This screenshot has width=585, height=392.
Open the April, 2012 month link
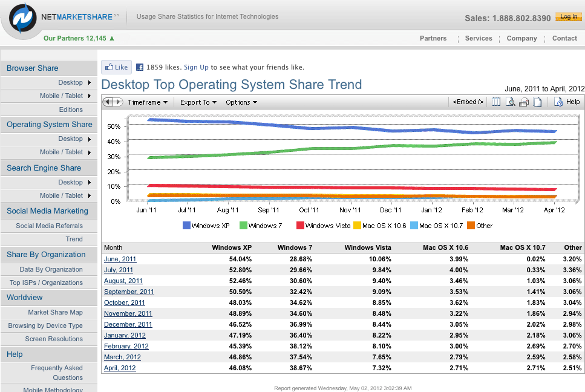[x=120, y=368]
